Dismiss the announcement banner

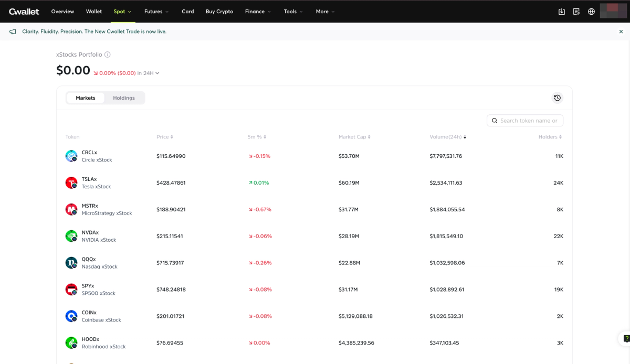coord(621,31)
